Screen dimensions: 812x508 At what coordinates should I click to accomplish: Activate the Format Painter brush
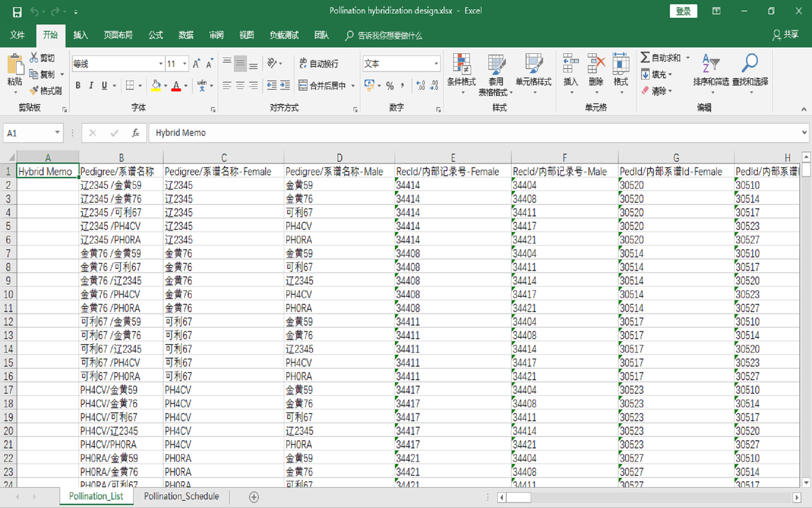click(34, 91)
